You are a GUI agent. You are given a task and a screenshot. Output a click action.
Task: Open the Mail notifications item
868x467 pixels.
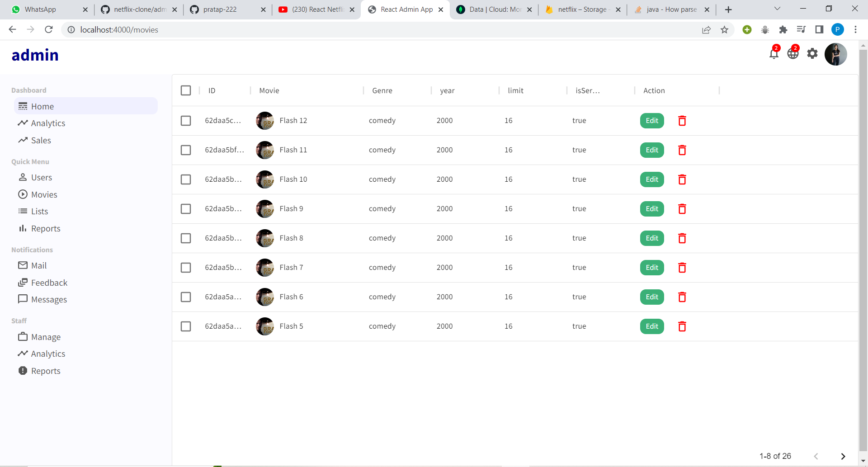pyautogui.click(x=38, y=265)
